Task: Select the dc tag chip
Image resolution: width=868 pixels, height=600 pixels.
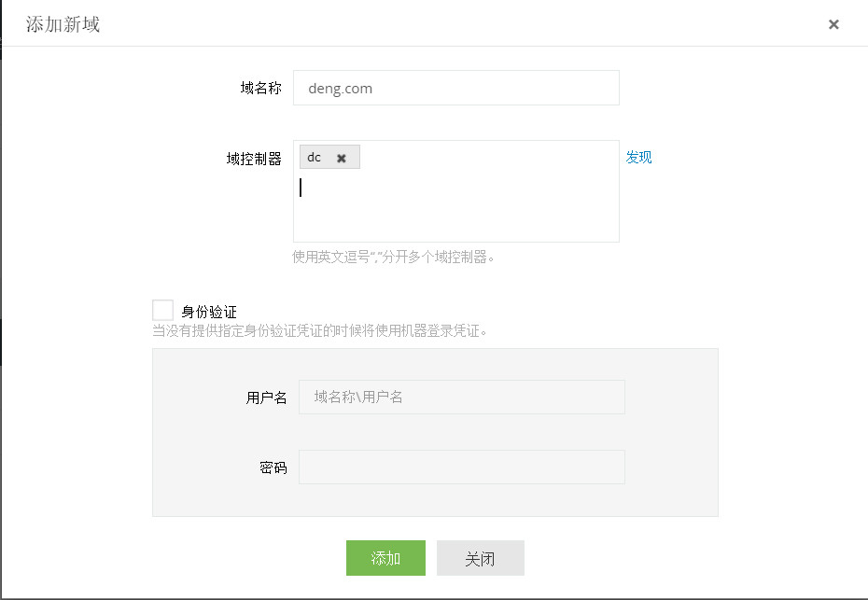Action: click(315, 158)
